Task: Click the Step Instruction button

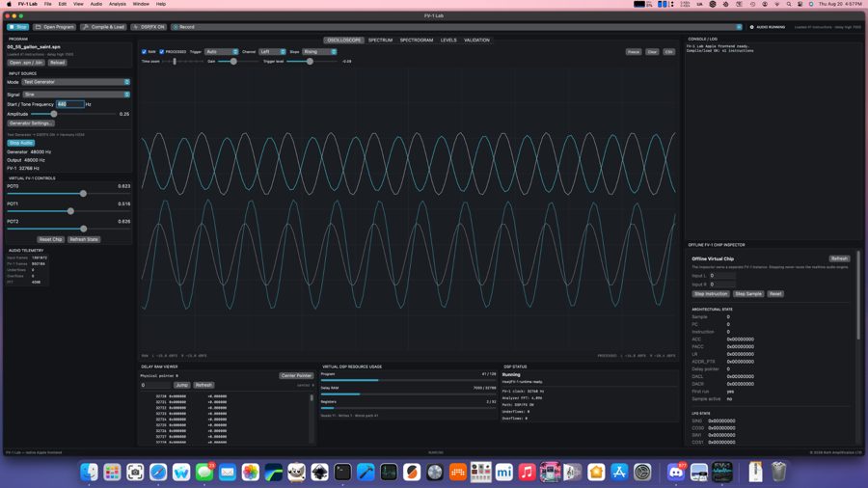Action: (711, 294)
